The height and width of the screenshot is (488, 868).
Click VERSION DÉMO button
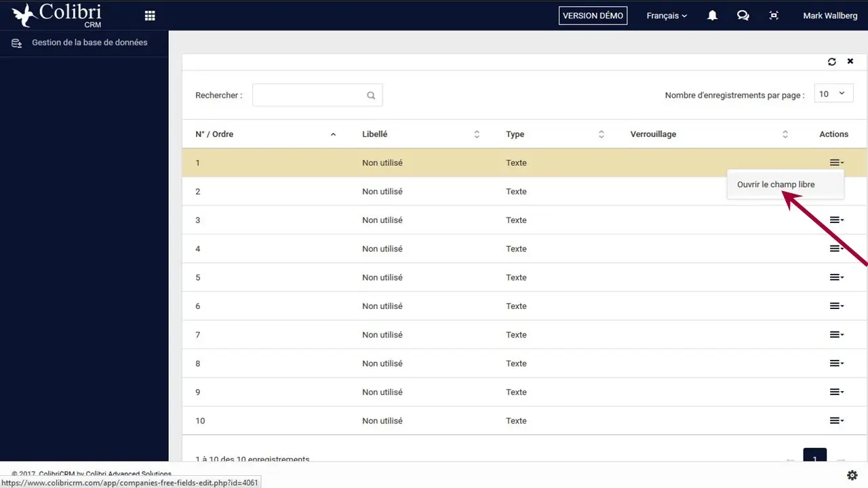(593, 16)
